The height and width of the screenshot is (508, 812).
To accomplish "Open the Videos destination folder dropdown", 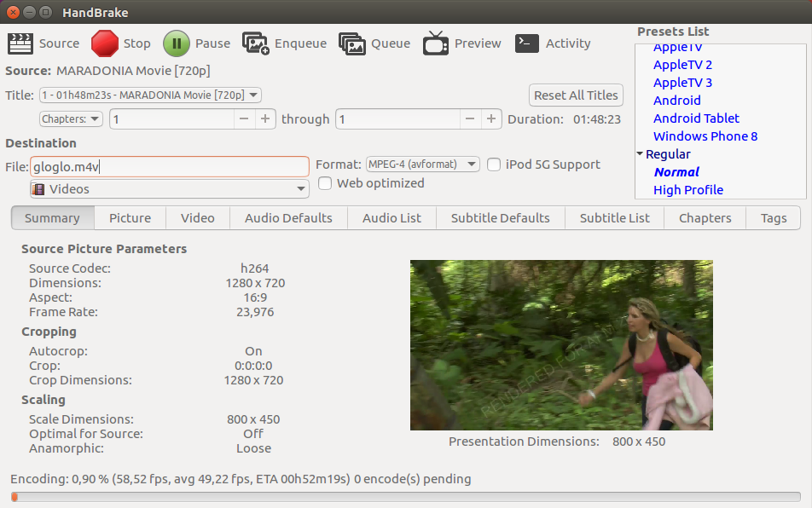I will (170, 189).
